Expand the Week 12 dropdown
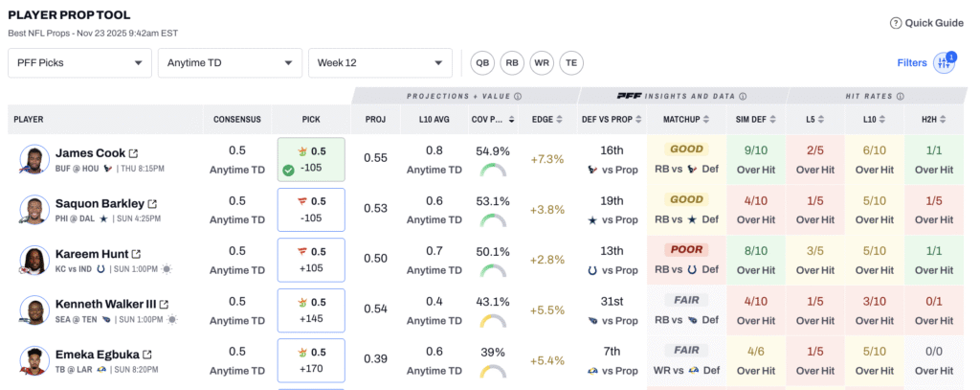This screenshot has width=980, height=390. 380,63
